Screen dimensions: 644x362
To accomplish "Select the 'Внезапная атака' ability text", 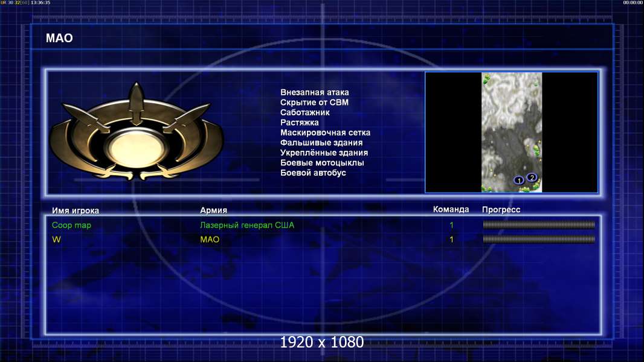I will (315, 92).
